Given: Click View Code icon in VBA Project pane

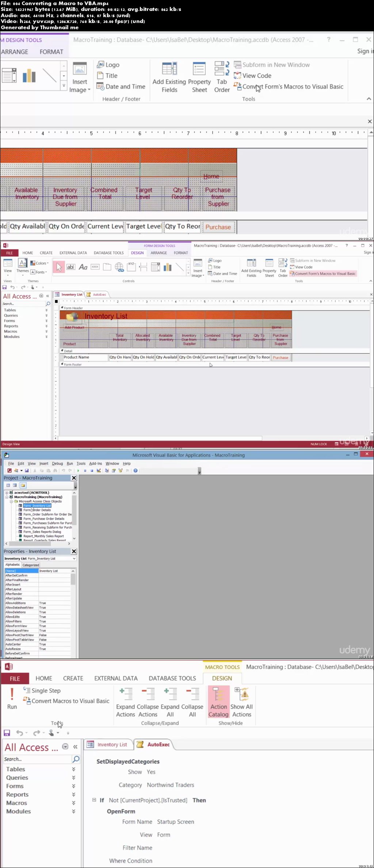Looking at the screenshot, I should 8,485.
